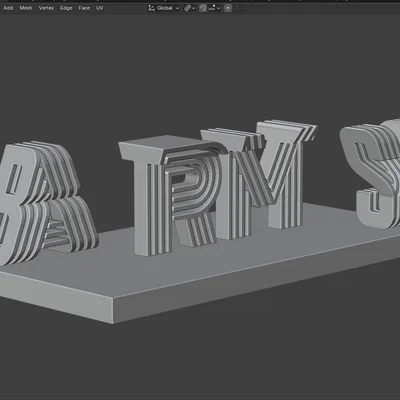This screenshot has width=400, height=400.
Task: Expand the Global transform orientation dropdown
Action: (164, 8)
